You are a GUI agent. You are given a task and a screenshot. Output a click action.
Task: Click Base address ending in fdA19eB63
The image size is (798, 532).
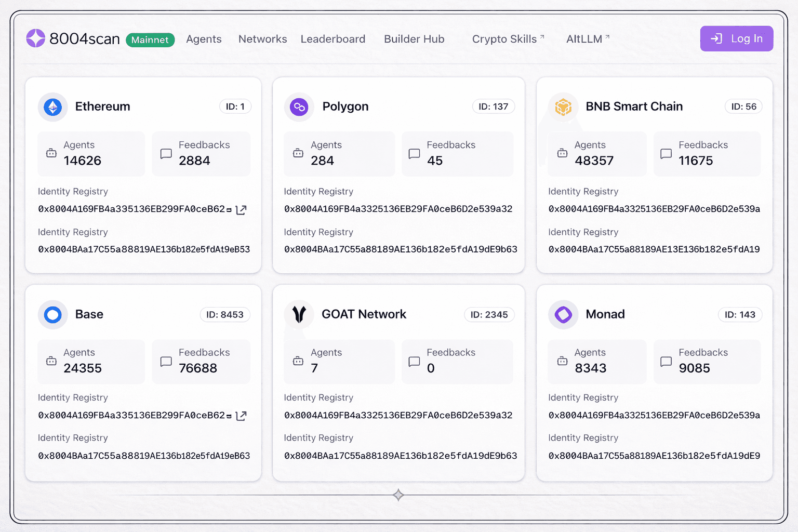click(144, 456)
